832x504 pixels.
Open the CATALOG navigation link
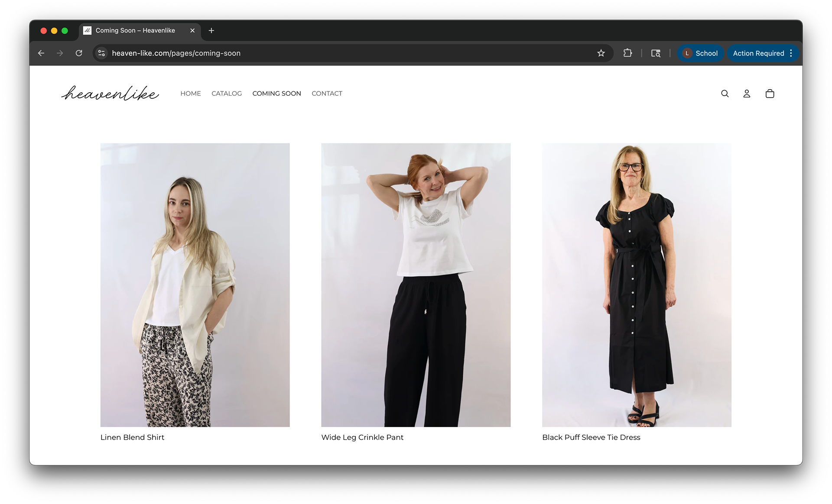click(227, 94)
